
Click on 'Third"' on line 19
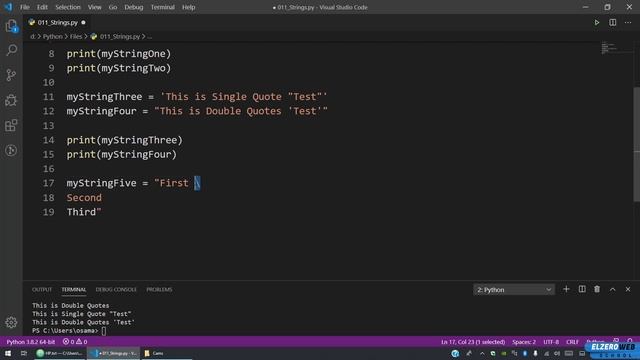[84, 212]
